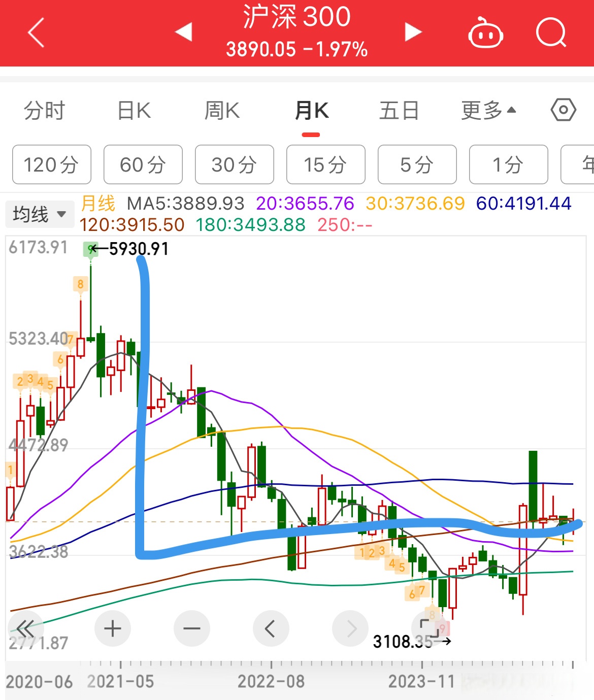Screen dimensions: 594x700
Task: Choose the 1分 interval
Action: point(509,164)
